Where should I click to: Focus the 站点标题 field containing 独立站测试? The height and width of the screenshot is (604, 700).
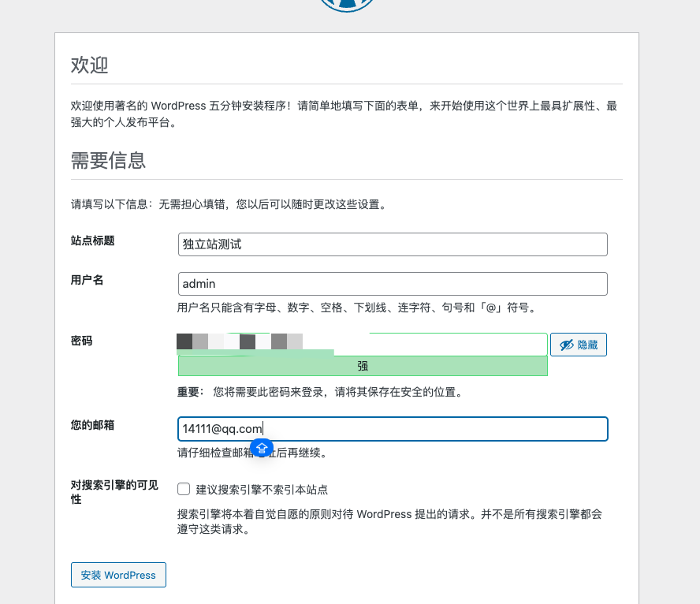coord(393,244)
